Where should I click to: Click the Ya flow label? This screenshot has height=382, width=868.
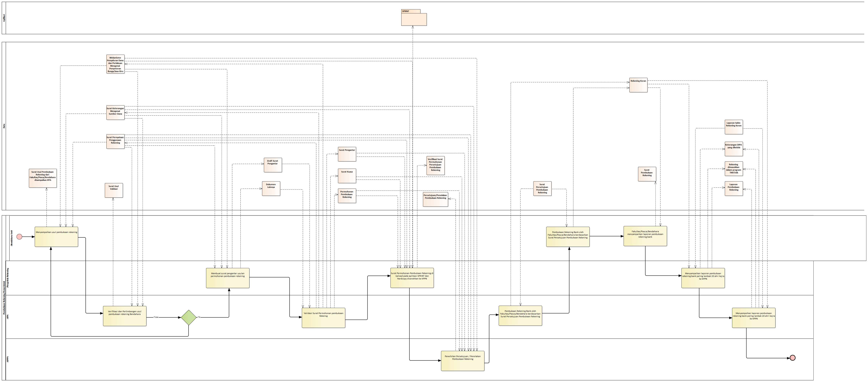coord(199,317)
